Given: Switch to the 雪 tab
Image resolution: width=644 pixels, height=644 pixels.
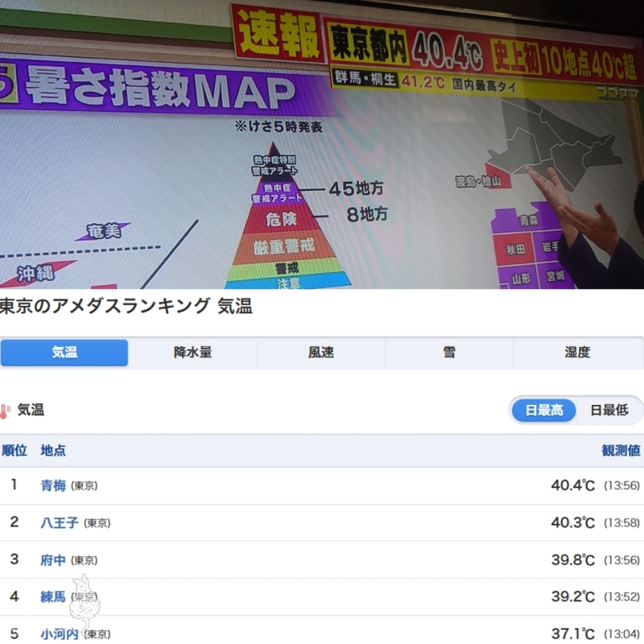Looking at the screenshot, I should [448, 353].
